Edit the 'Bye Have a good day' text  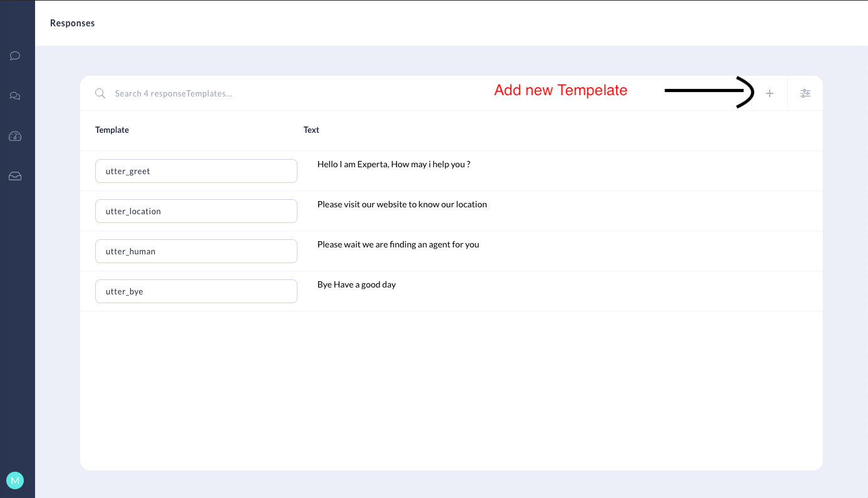356,284
